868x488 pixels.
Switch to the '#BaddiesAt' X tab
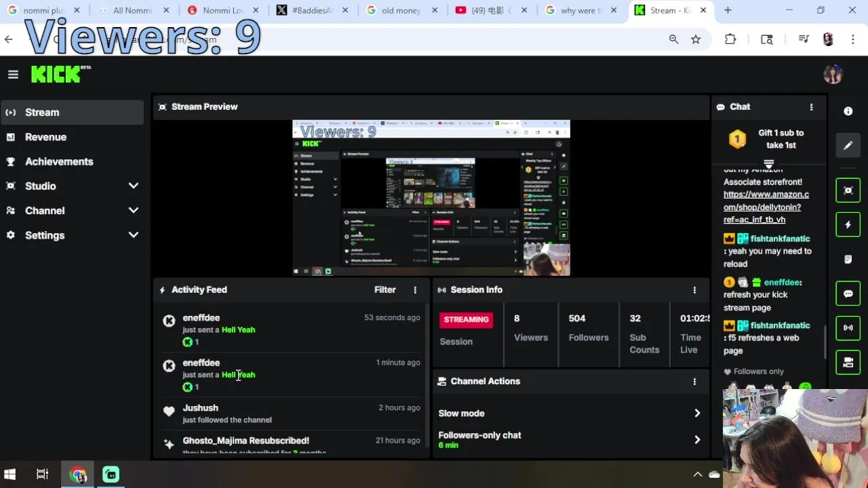[311, 11]
